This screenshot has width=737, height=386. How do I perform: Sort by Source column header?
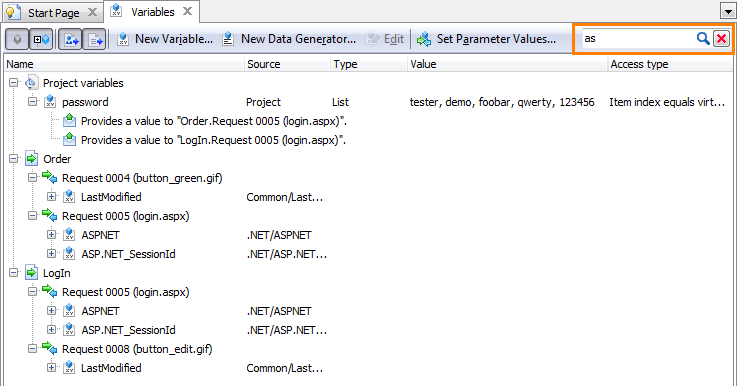pyautogui.click(x=288, y=64)
